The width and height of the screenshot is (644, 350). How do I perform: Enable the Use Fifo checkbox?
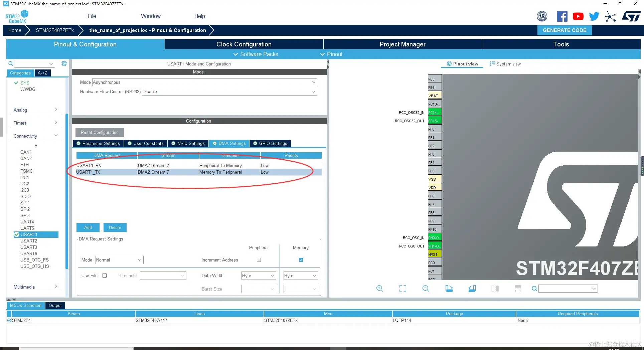click(105, 276)
